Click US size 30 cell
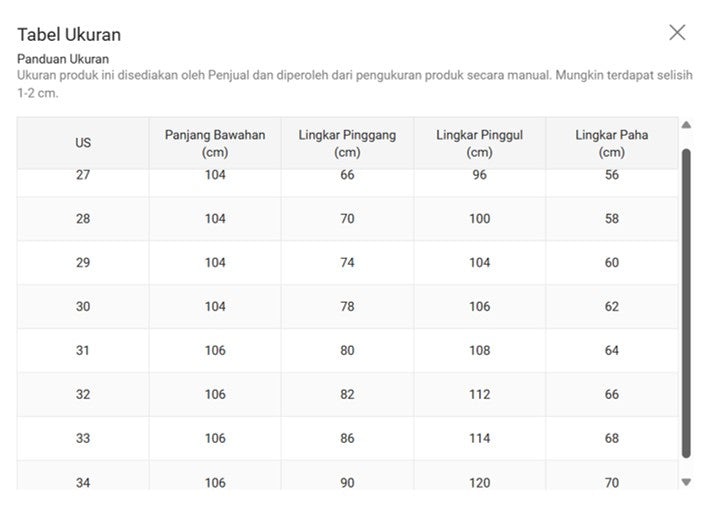The height and width of the screenshot is (510, 713). 83,306
